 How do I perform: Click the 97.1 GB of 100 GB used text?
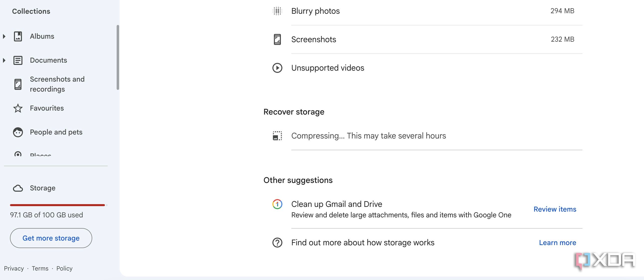click(47, 215)
